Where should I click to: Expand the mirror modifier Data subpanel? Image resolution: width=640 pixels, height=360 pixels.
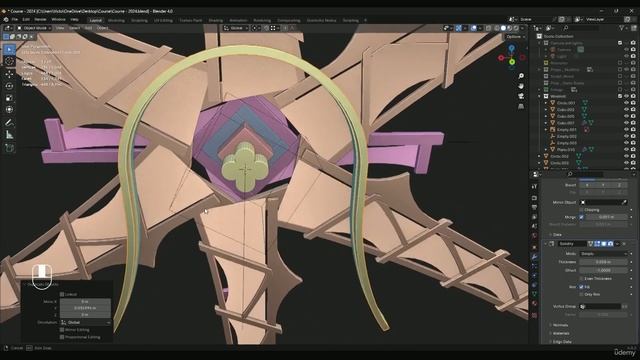tap(557, 235)
